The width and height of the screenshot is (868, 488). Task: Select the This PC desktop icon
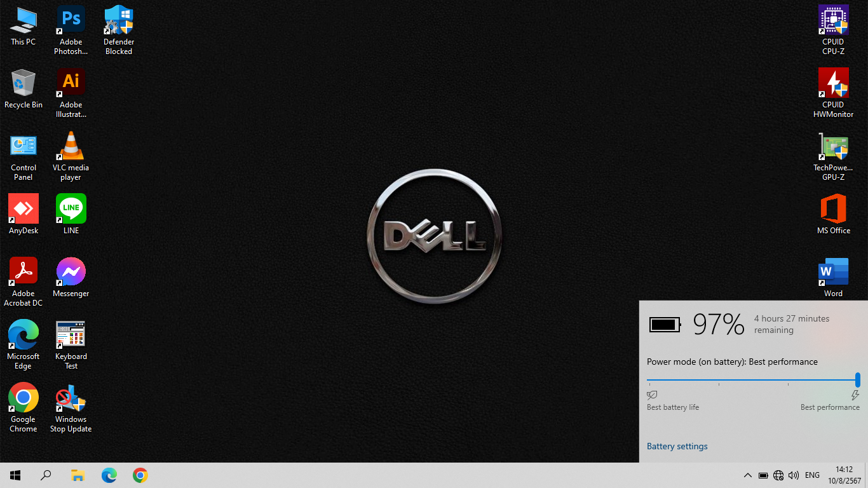(24, 26)
